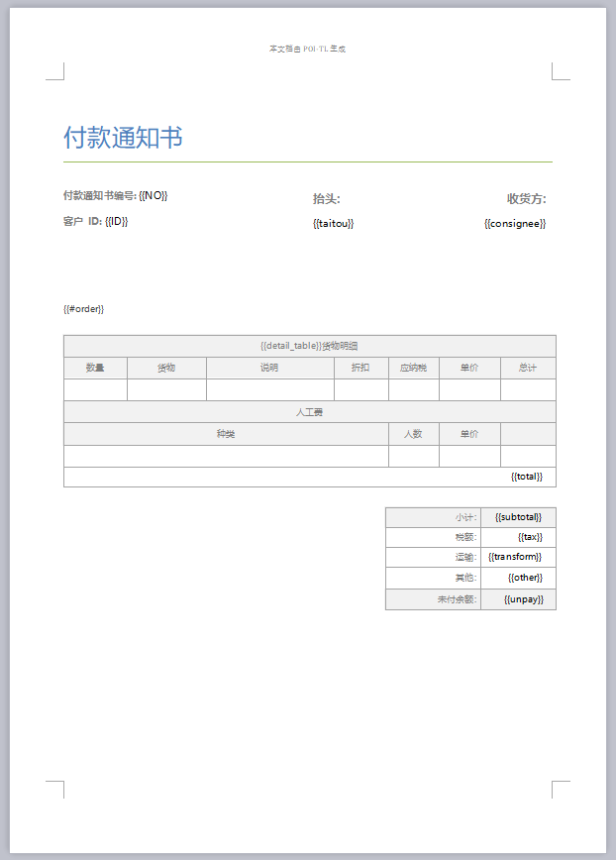Click the 抬头 heading
Image resolution: width=616 pixels, height=860 pixels.
tap(326, 198)
